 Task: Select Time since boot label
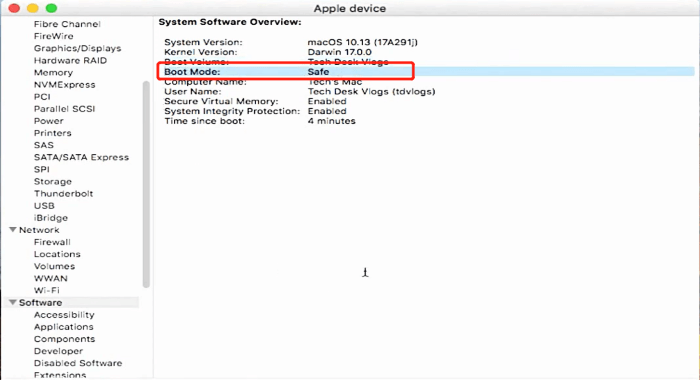[204, 121]
